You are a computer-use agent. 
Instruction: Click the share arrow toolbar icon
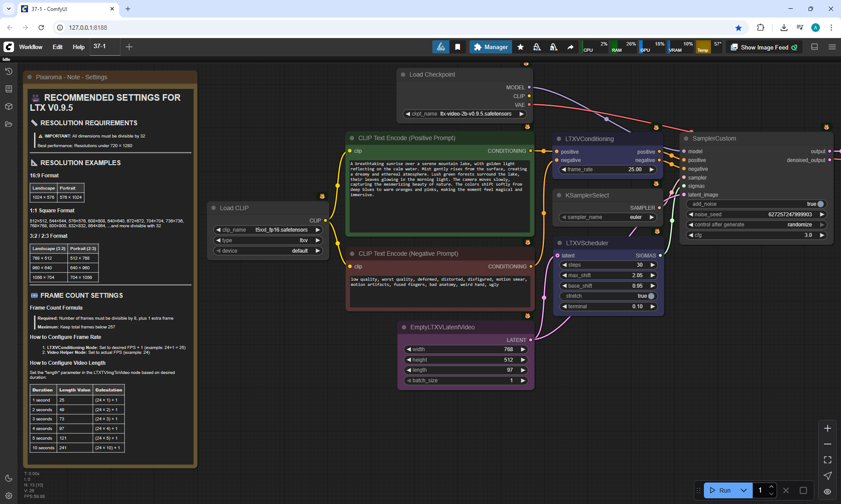(x=570, y=47)
